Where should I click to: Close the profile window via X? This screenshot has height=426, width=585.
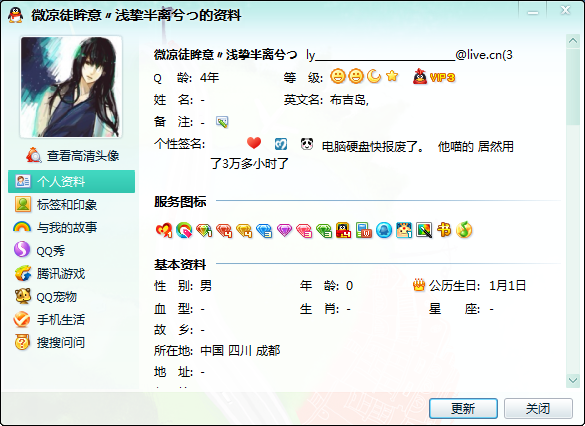tap(566, 10)
